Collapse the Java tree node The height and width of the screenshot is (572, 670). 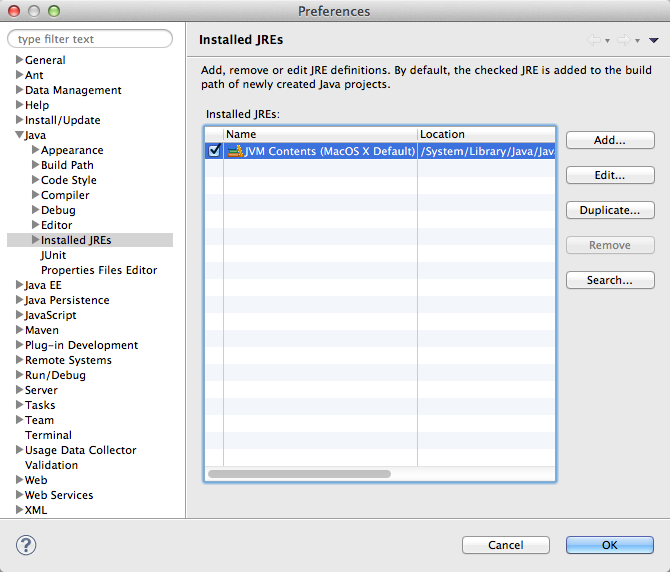(20, 135)
